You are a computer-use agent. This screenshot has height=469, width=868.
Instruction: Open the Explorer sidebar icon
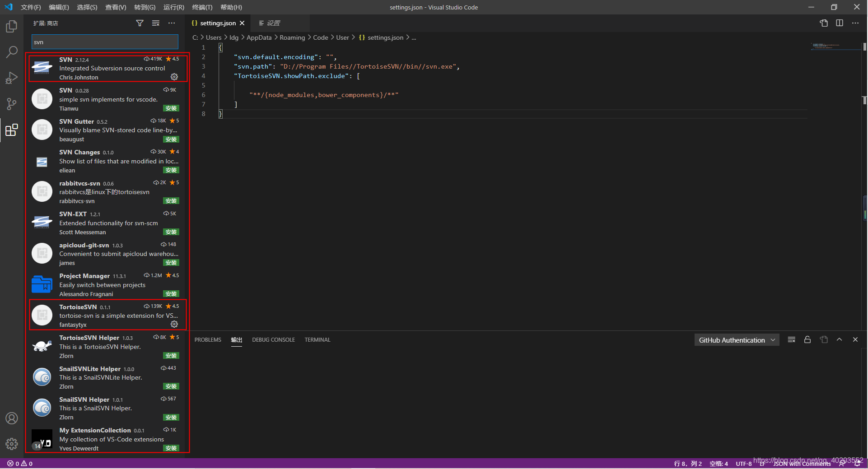click(11, 26)
